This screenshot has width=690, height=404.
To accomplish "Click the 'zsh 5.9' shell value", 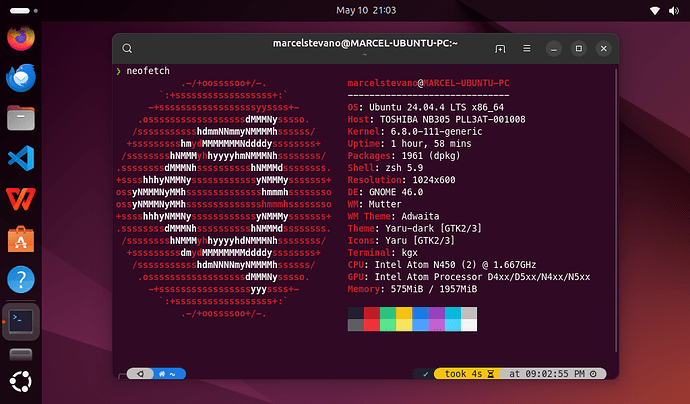I will [x=404, y=168].
